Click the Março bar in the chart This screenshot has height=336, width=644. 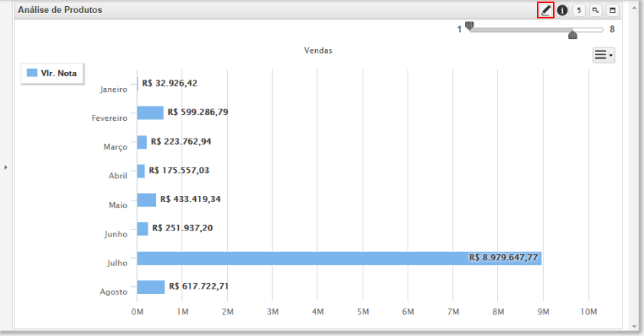pyautogui.click(x=141, y=142)
